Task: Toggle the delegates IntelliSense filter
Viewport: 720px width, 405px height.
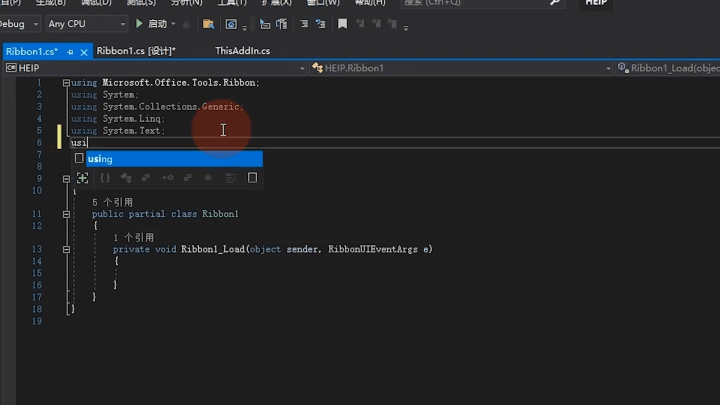Action: tap(188, 178)
